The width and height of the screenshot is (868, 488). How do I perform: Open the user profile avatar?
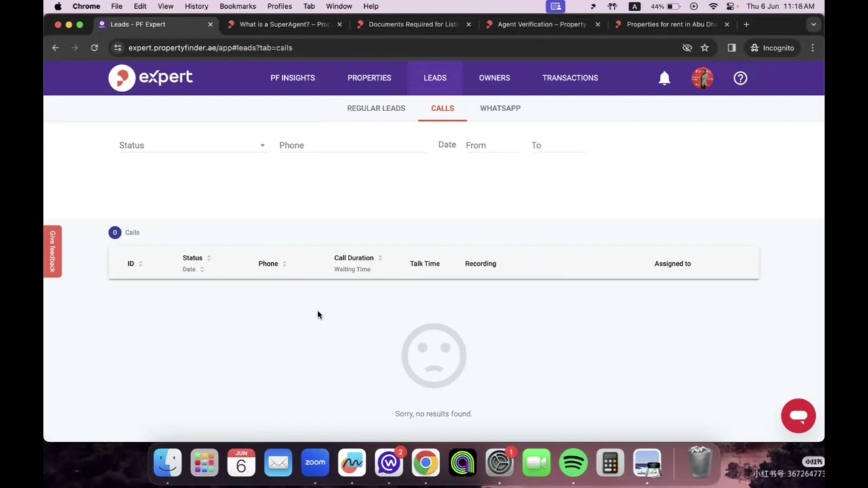point(703,78)
